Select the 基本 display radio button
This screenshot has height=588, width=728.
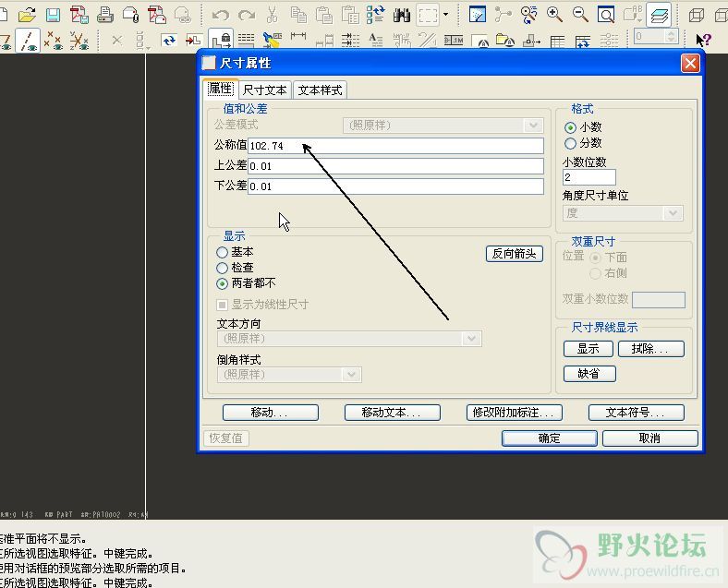(x=222, y=252)
